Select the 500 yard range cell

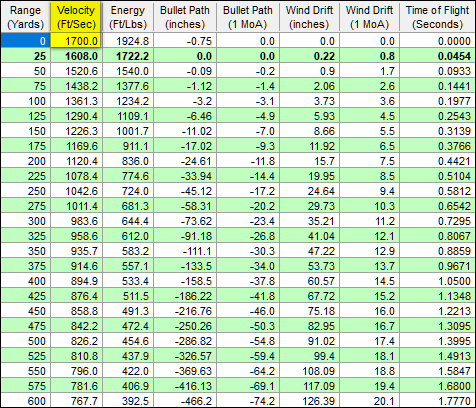click(x=25, y=341)
